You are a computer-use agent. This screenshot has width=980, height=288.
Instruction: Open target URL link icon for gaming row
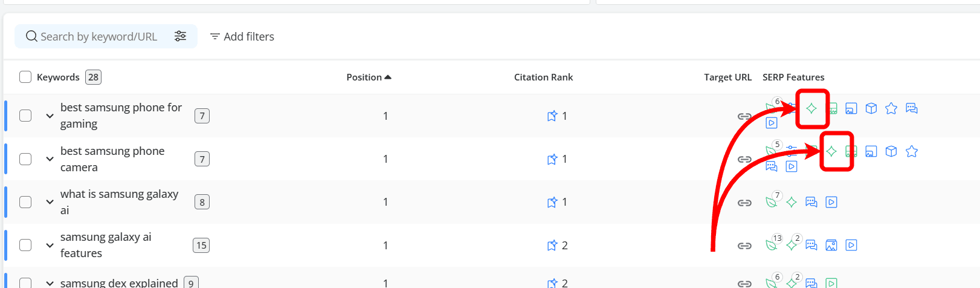tap(744, 116)
